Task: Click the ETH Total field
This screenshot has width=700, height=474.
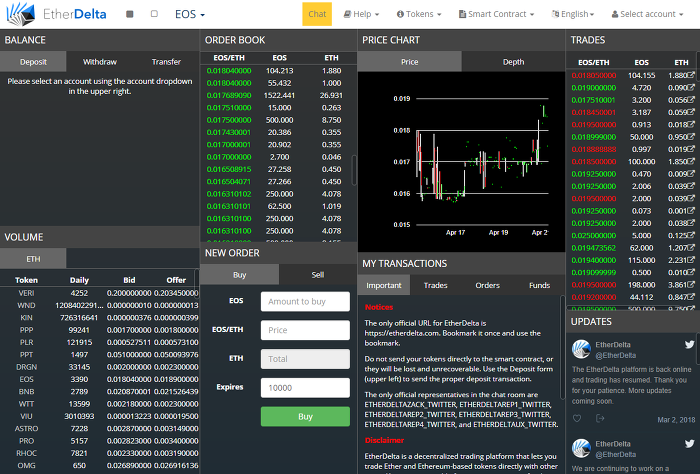Action: [x=305, y=359]
